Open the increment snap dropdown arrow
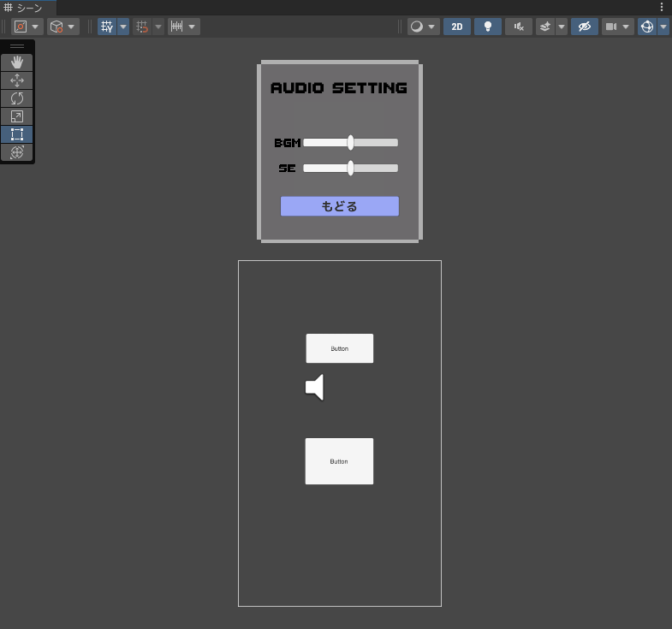This screenshot has height=629, width=672. pos(192,27)
